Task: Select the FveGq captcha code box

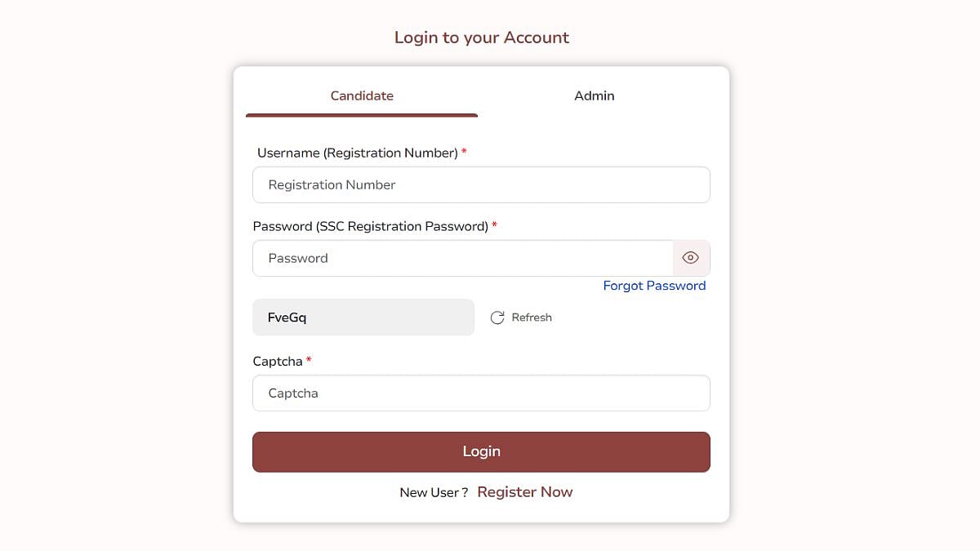Action: point(363,318)
